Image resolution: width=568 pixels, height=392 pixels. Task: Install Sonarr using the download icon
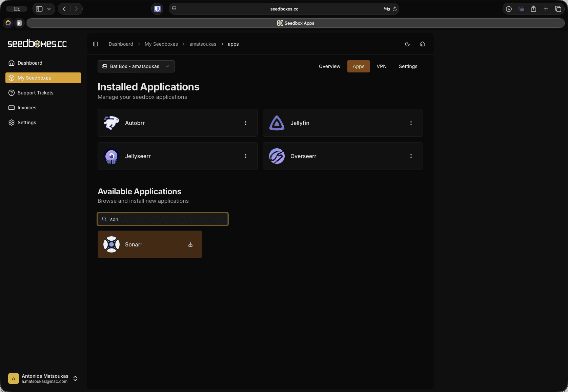point(190,244)
